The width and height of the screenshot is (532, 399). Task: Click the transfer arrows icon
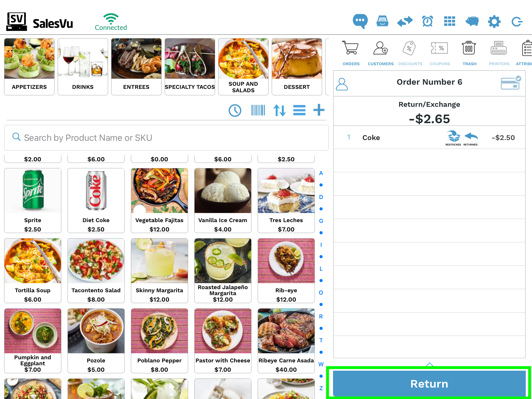pos(405,21)
